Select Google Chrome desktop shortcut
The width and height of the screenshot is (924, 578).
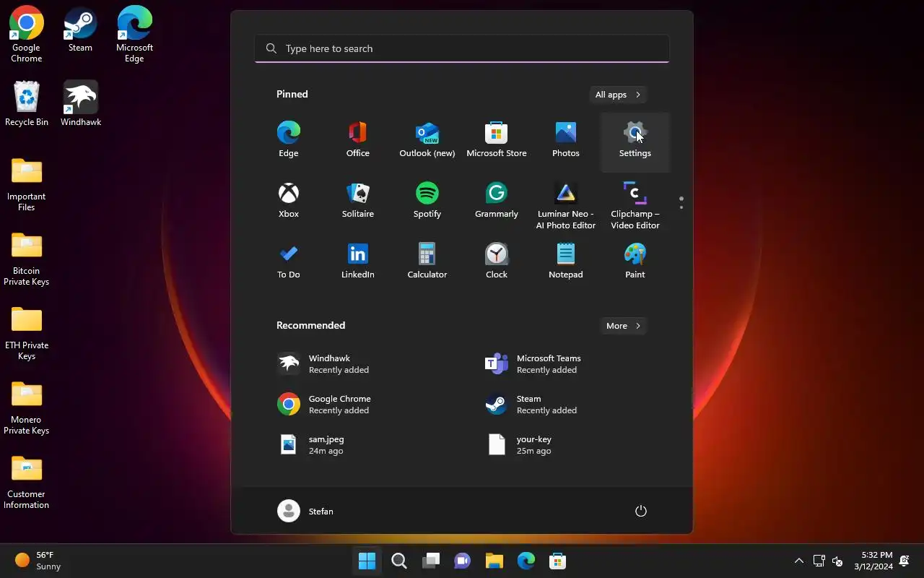[x=27, y=35]
